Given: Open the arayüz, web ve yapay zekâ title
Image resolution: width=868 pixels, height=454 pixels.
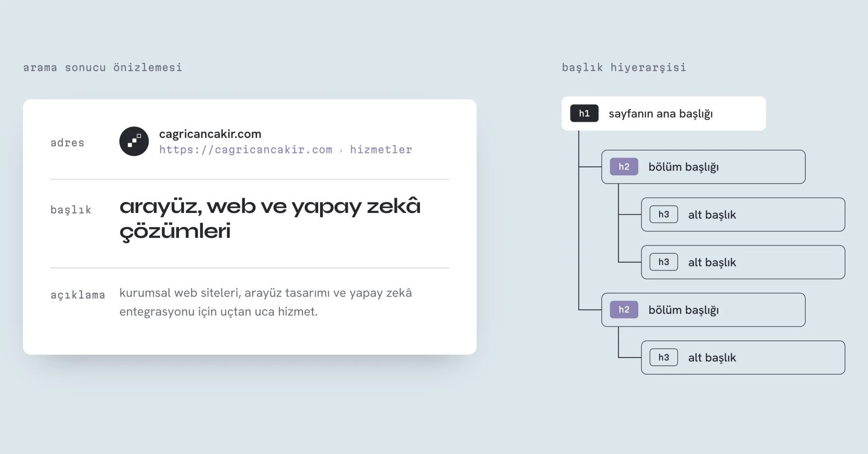Looking at the screenshot, I should click(x=270, y=218).
